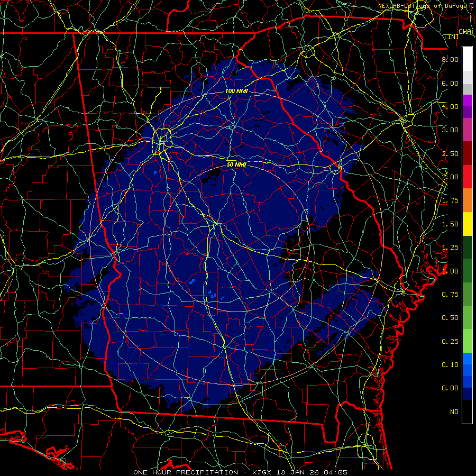
Task: Click the 1.75 legend value
Action: point(450,200)
